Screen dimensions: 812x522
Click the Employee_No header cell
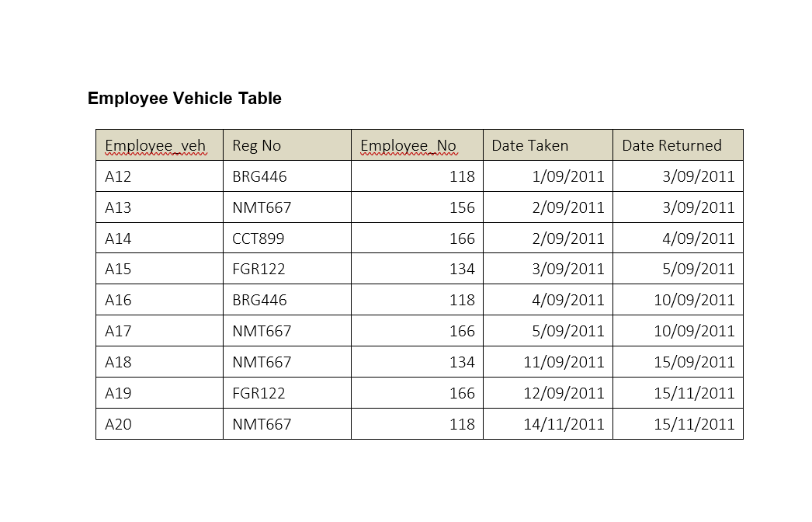pyautogui.click(x=418, y=145)
